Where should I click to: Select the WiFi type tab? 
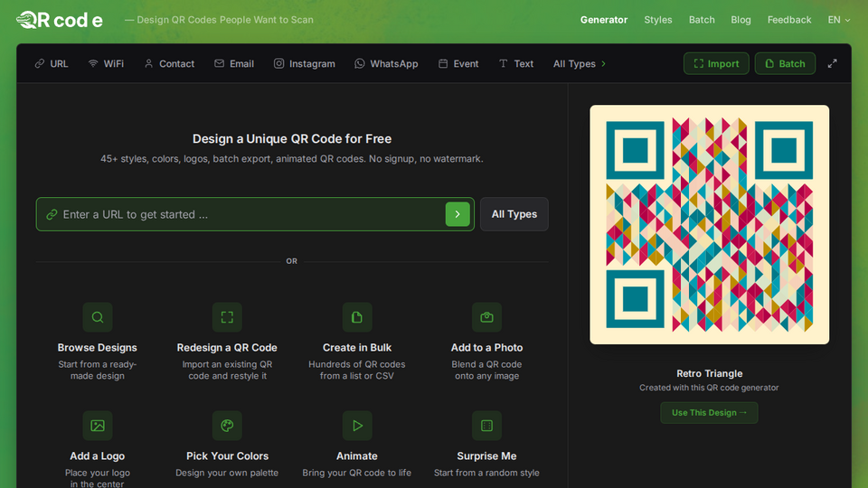point(107,63)
